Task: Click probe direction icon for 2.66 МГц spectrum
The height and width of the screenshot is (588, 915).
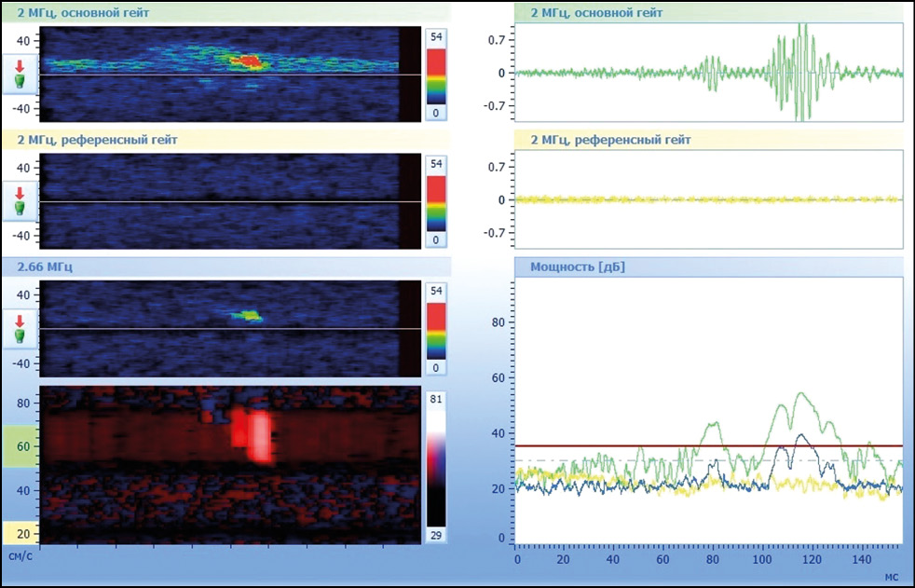Action: (20, 328)
